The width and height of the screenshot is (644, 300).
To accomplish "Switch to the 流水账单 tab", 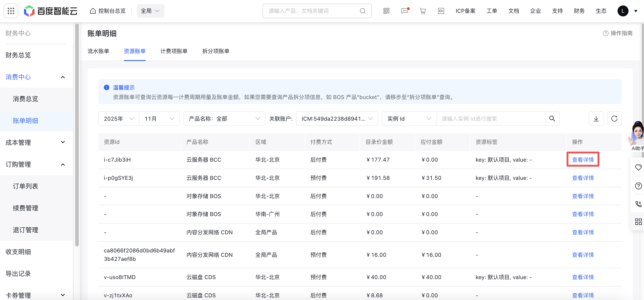I will pos(98,51).
